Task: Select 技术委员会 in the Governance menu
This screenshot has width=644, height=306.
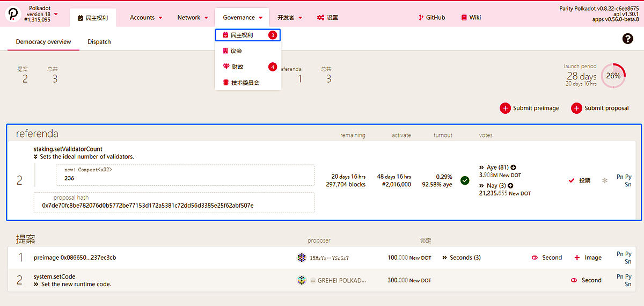Action: 248,83
